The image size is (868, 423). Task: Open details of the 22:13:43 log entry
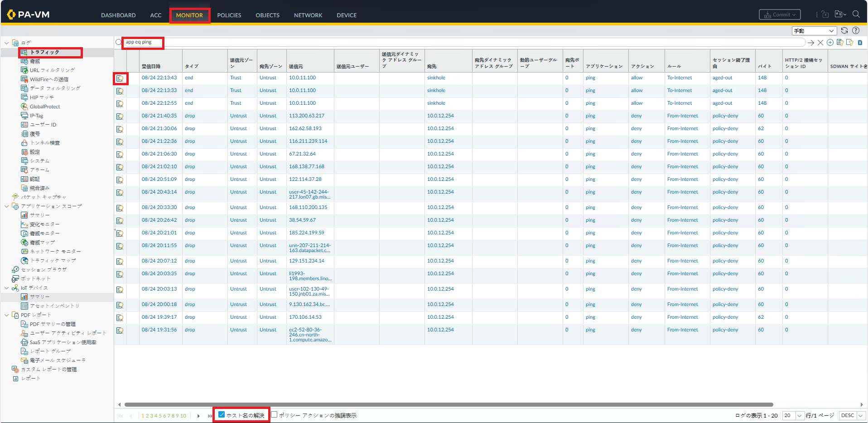[120, 78]
